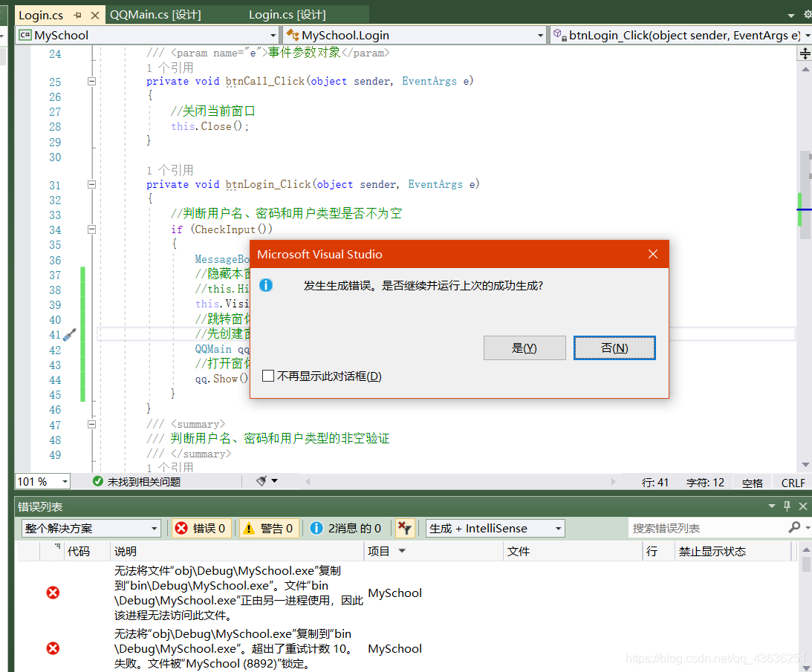Click the editor vertical scrollbar up arrow

point(805,69)
